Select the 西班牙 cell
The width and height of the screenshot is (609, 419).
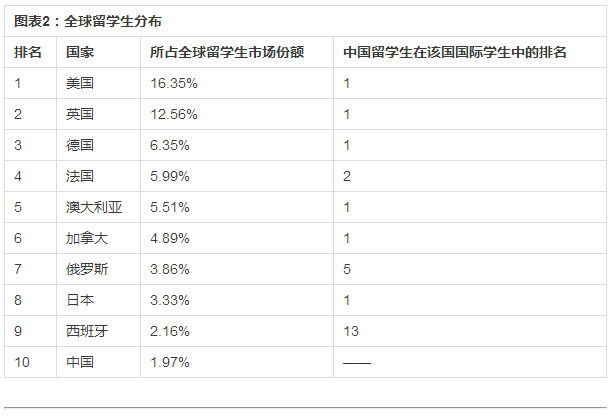tap(87, 331)
